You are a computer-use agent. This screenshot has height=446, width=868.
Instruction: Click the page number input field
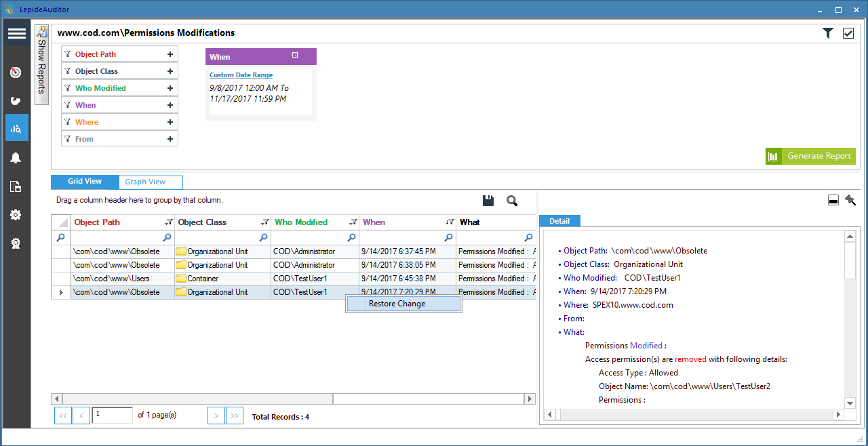pos(113,415)
